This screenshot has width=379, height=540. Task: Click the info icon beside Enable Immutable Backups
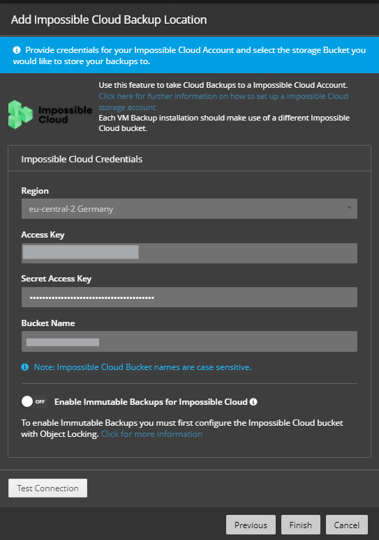point(253,402)
